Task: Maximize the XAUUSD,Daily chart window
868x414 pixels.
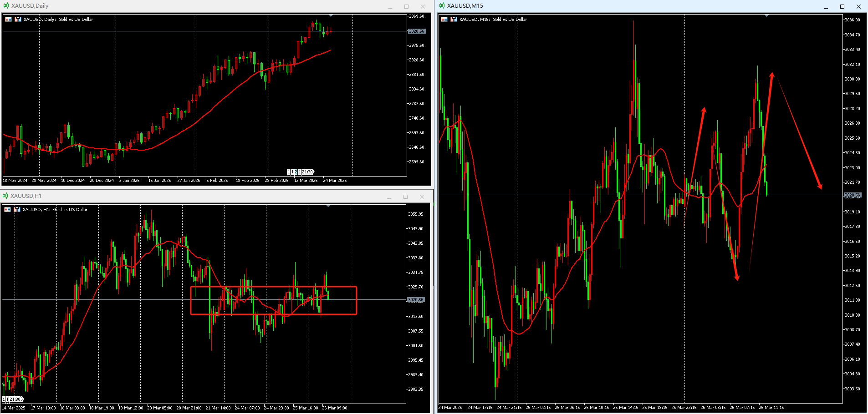Action: (x=406, y=6)
